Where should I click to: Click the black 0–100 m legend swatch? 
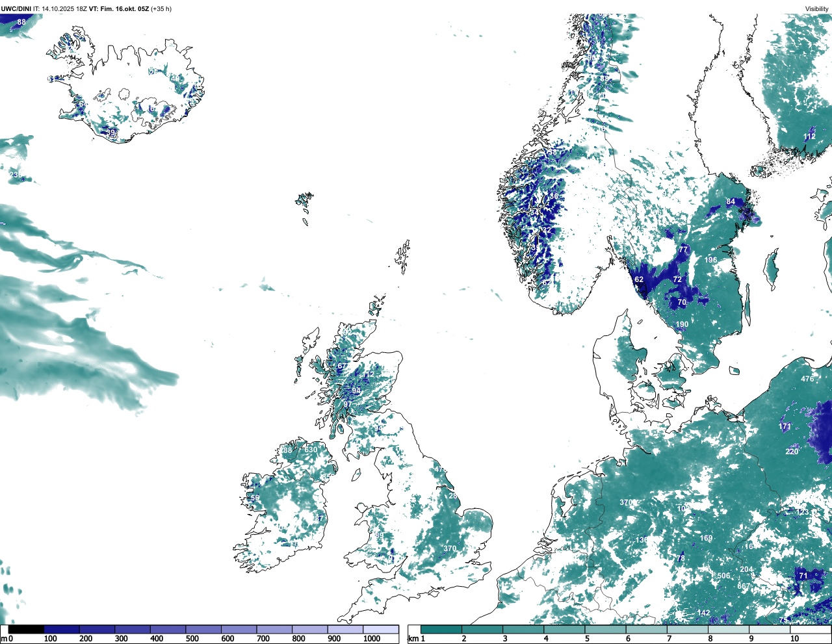coord(27,629)
